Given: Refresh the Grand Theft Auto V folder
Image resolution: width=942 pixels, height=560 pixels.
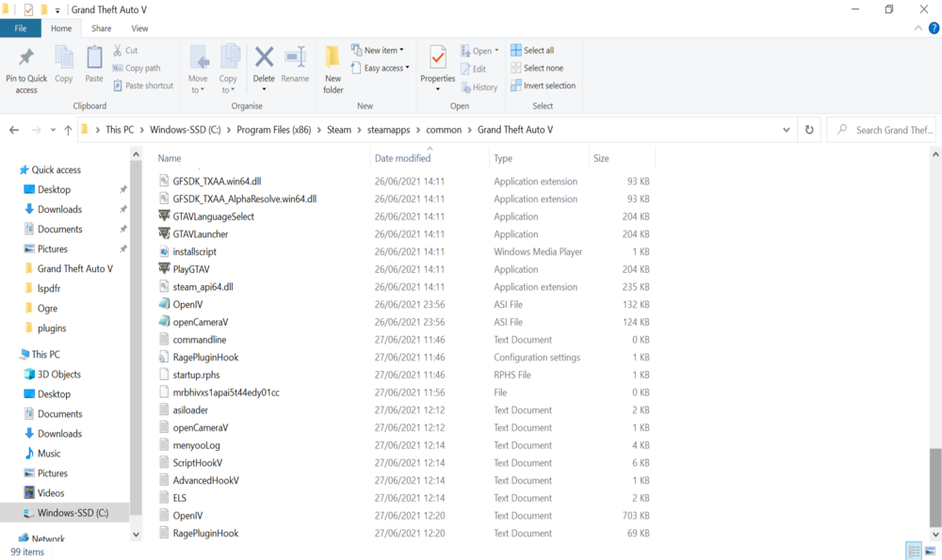Looking at the screenshot, I should [x=808, y=129].
